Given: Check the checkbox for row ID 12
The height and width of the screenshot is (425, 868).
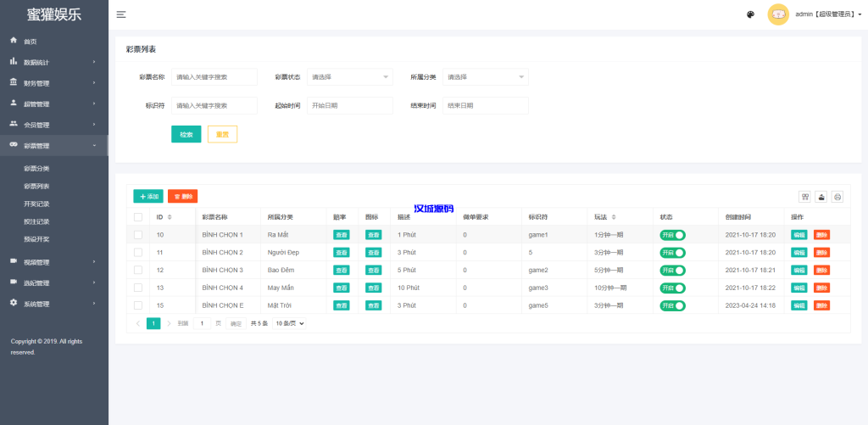Looking at the screenshot, I should (138, 270).
